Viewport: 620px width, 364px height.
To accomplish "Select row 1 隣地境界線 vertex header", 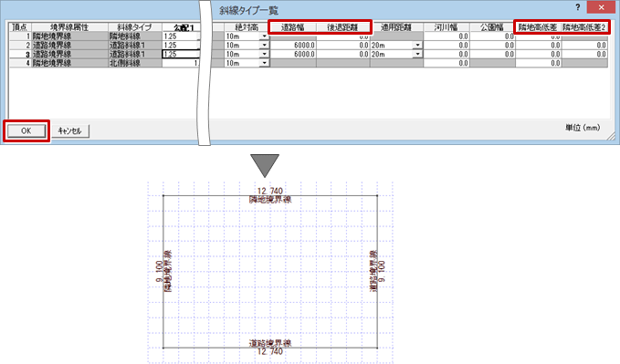I will click(x=21, y=36).
